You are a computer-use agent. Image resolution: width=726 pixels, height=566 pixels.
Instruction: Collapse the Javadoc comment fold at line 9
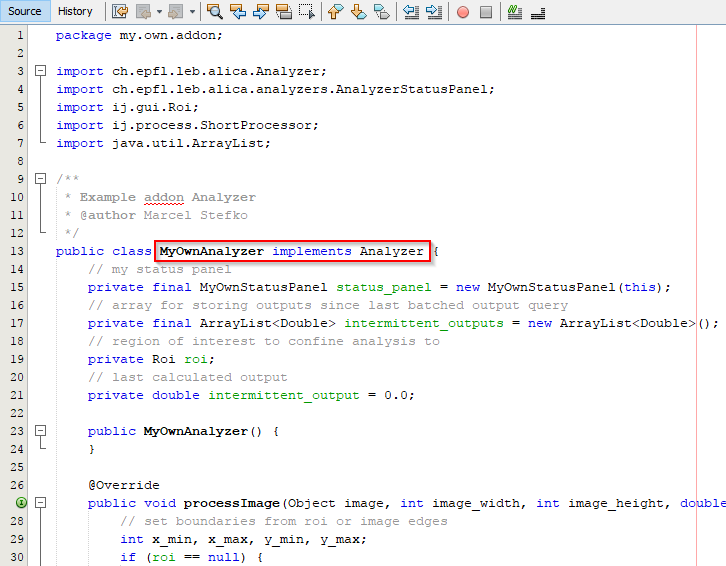[41, 179]
